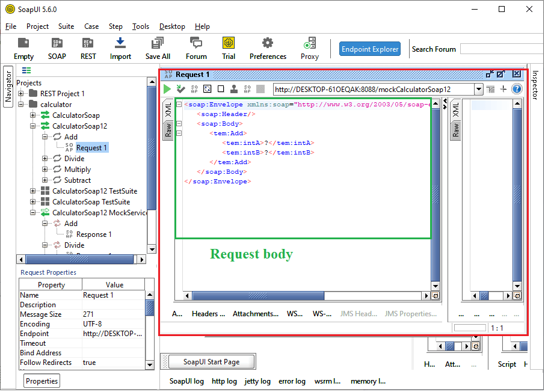The width and height of the screenshot is (545, 392).
Task: Open the http log tab
Action: (224, 381)
